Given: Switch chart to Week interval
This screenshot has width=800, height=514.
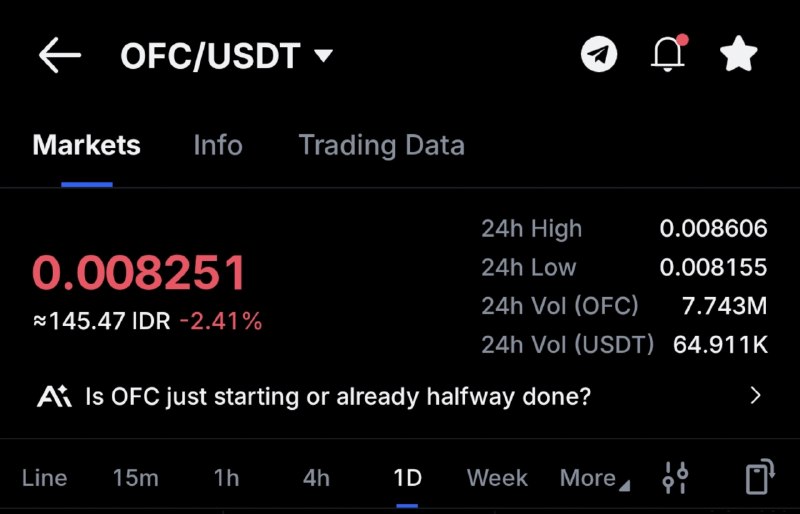Looking at the screenshot, I should click(497, 478).
